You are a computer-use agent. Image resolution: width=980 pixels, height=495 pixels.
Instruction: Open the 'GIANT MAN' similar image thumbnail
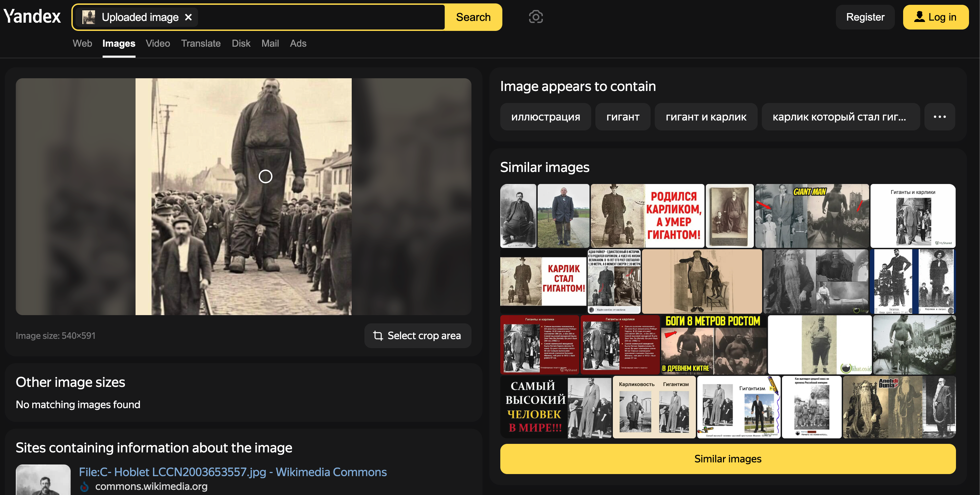(812, 216)
